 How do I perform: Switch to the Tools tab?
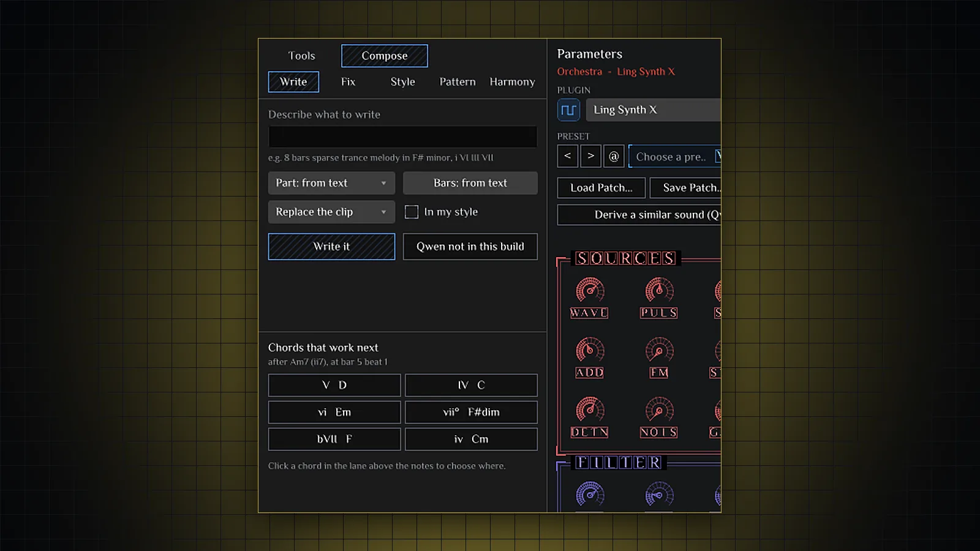pos(301,56)
